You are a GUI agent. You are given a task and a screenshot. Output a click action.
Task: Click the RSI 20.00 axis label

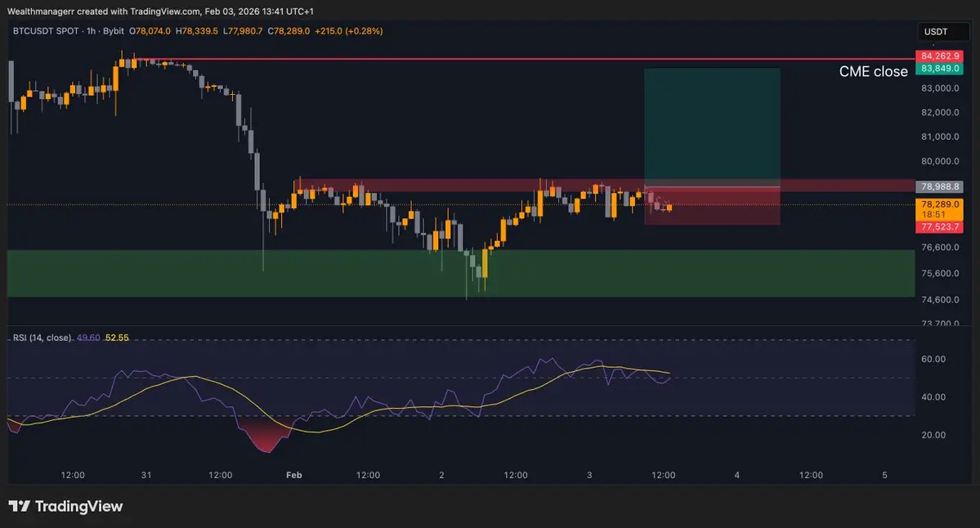(x=933, y=435)
